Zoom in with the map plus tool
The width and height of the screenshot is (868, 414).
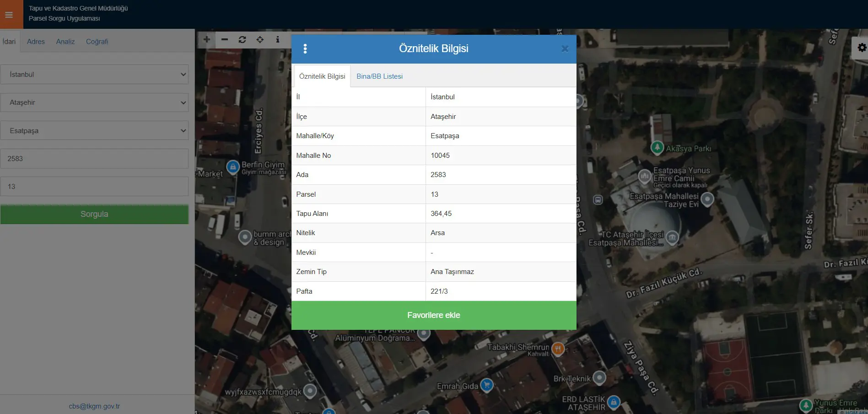[x=207, y=39]
